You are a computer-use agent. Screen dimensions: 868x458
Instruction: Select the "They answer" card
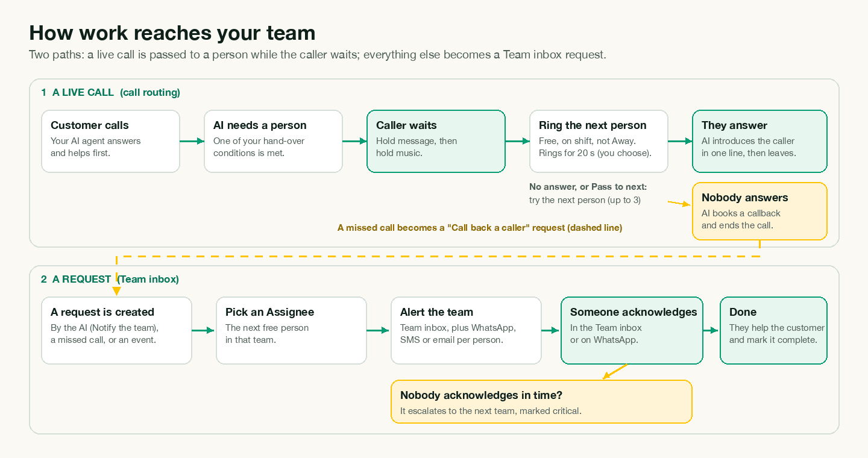click(759, 141)
